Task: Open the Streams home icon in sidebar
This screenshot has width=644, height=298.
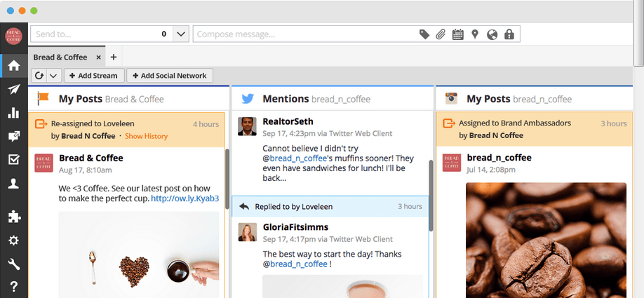Action: coord(14,65)
